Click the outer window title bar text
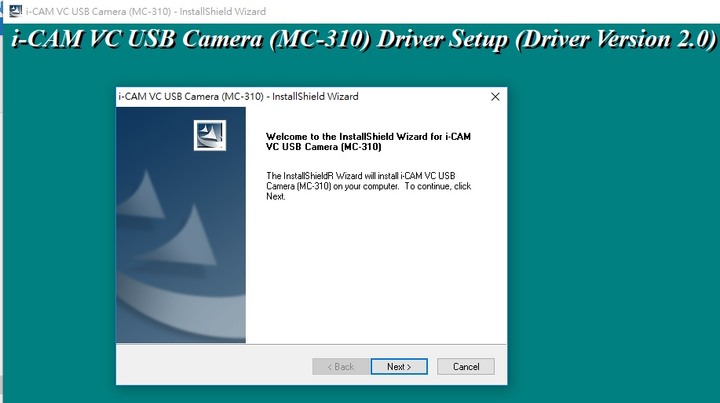720x403 pixels. [146, 11]
